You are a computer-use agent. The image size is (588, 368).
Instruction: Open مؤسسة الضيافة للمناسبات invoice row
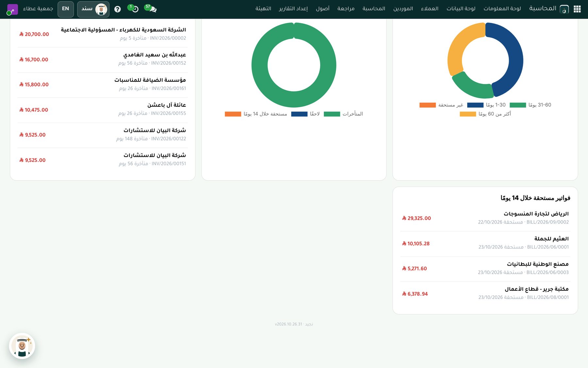coord(103,85)
